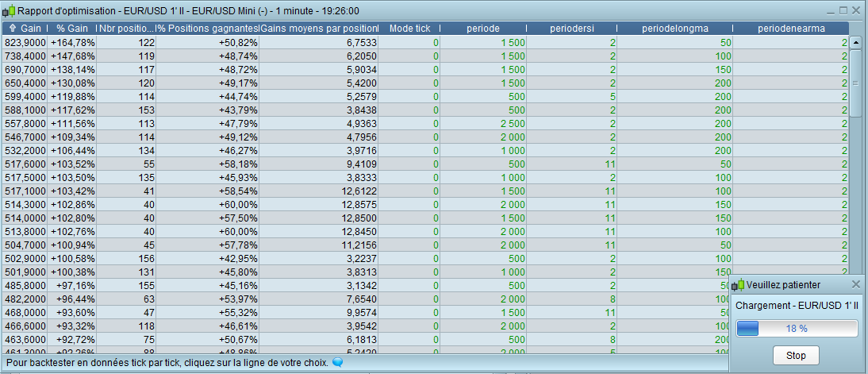868x374 pixels.
Task: Click the blue chat bubble help icon
Action: point(338,363)
